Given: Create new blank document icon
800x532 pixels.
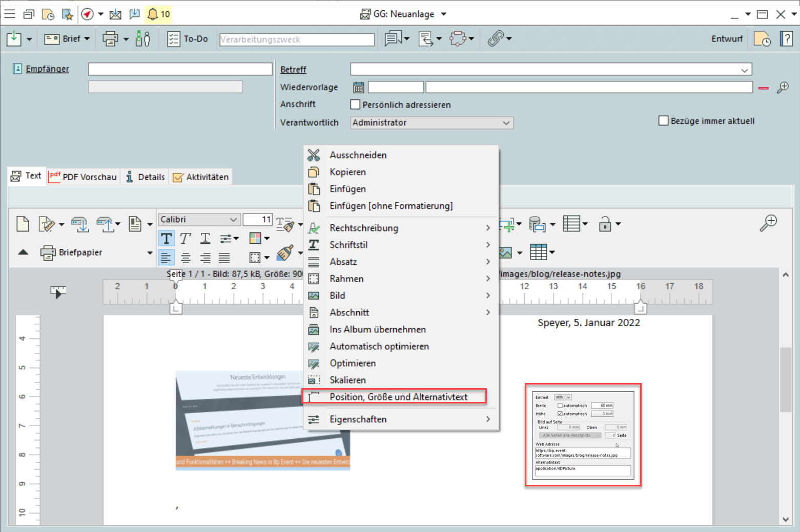Looking at the screenshot, I should (23, 224).
